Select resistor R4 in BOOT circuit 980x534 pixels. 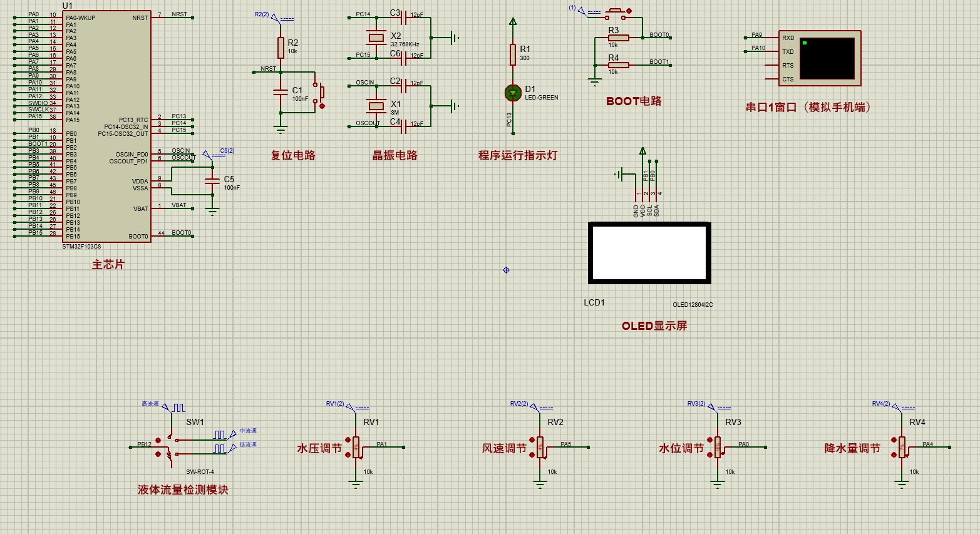(x=619, y=65)
